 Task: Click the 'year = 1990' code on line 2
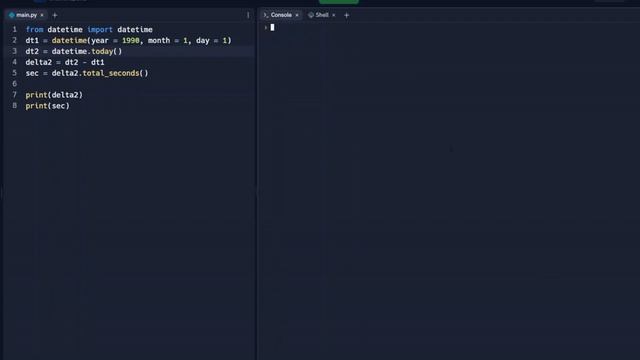click(116, 41)
